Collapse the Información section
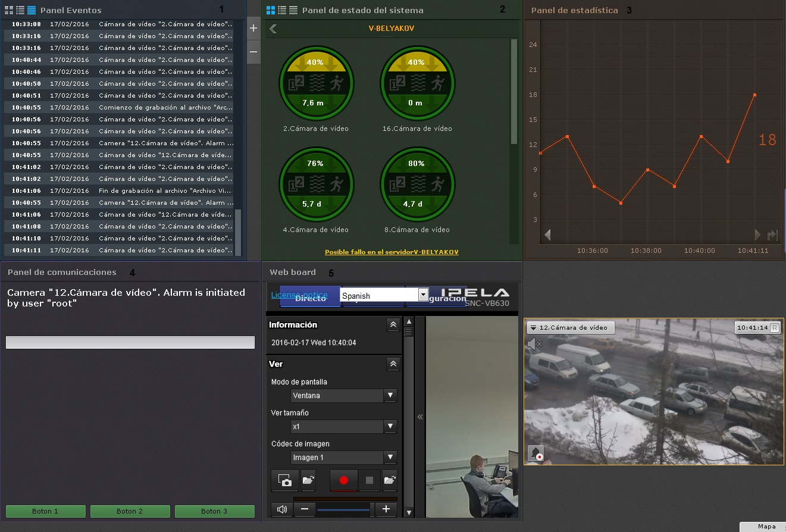 (393, 325)
